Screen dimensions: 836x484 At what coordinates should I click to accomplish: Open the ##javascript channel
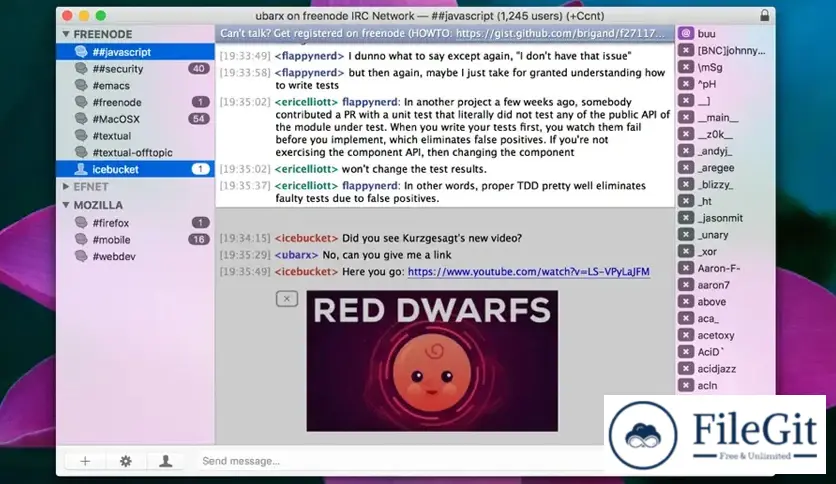tap(135, 52)
